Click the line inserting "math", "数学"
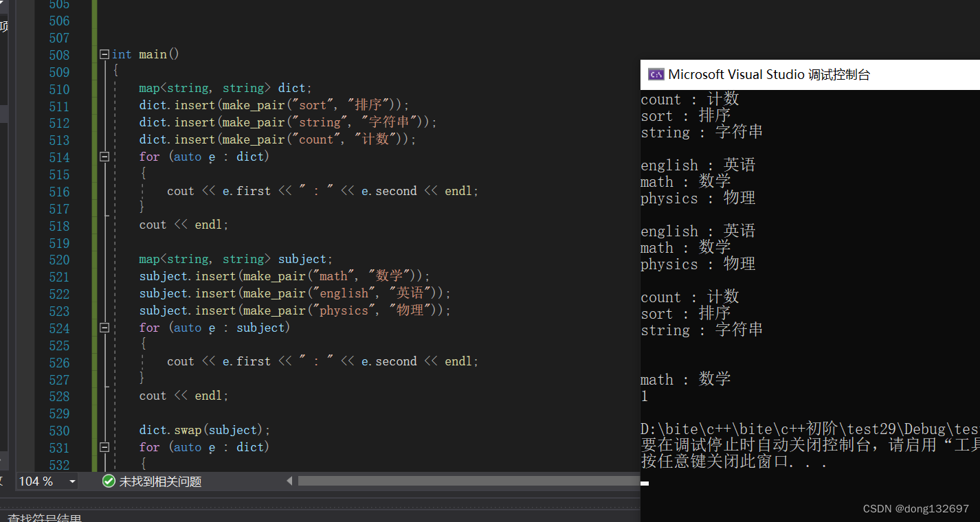The height and width of the screenshot is (522, 980). click(x=285, y=276)
